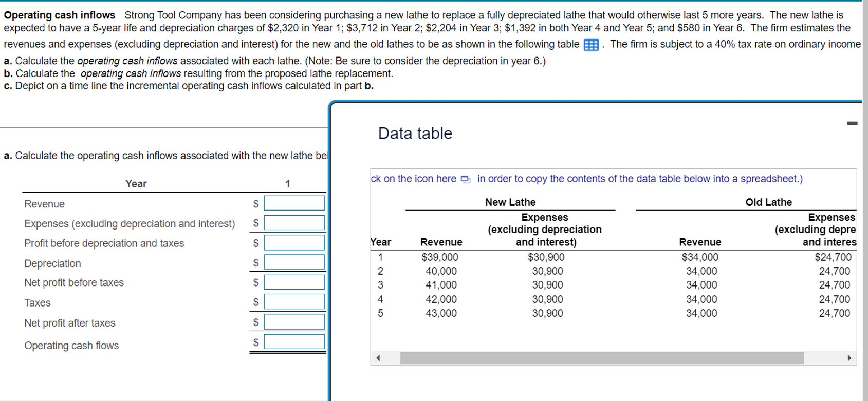Click the data table horizontal scrollbar thumb
868x401 pixels.
602,358
